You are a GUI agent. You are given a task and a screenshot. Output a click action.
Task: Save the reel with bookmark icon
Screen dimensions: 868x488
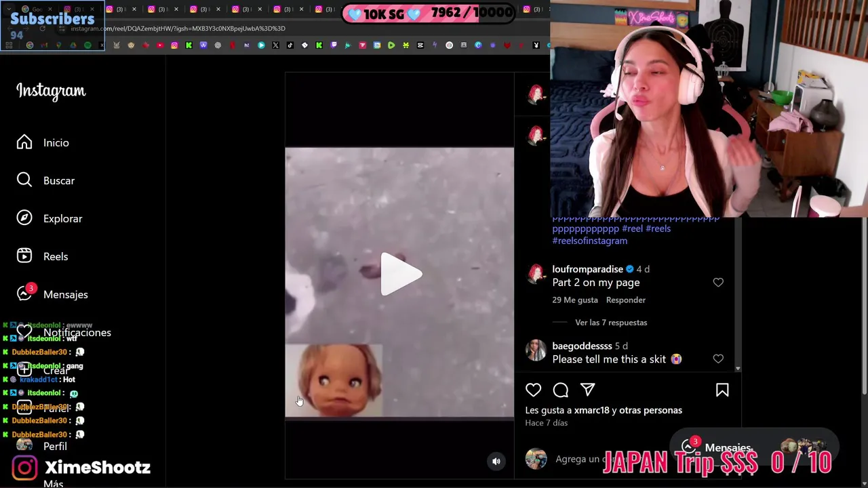(722, 390)
